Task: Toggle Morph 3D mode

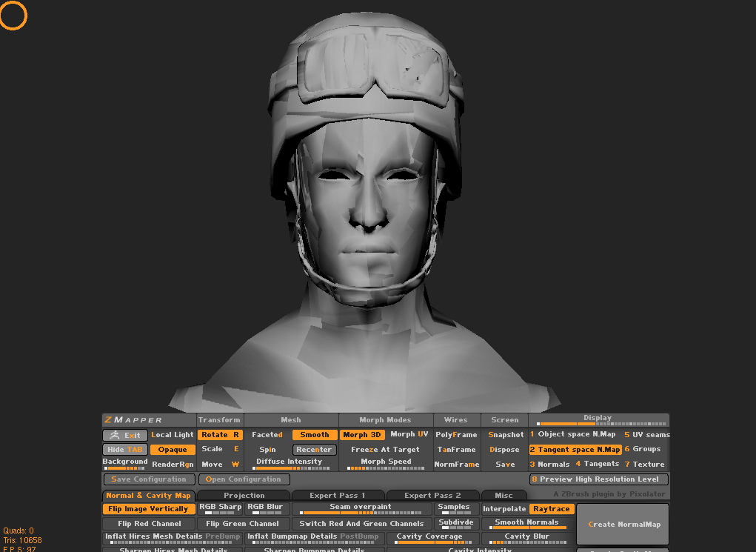Action: [x=362, y=435]
